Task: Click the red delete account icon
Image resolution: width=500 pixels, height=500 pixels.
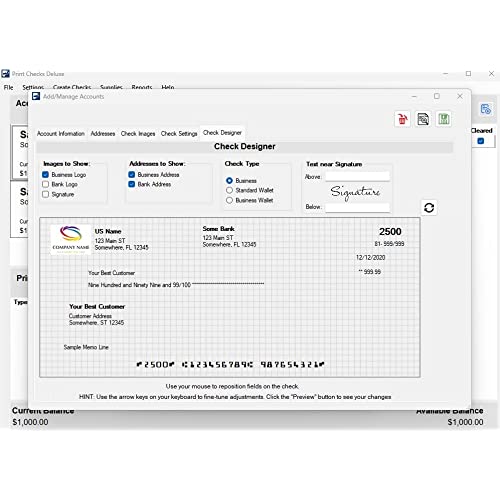Action: 402,119
